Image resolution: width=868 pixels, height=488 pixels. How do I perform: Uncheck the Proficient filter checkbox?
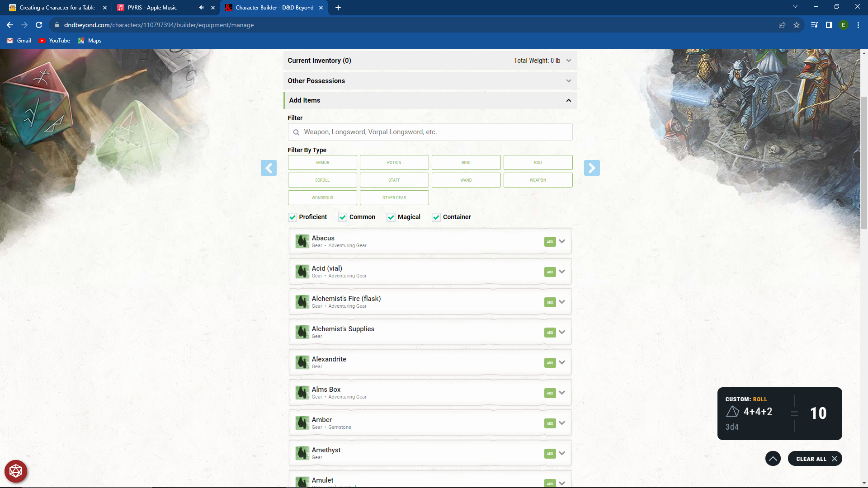tap(292, 217)
